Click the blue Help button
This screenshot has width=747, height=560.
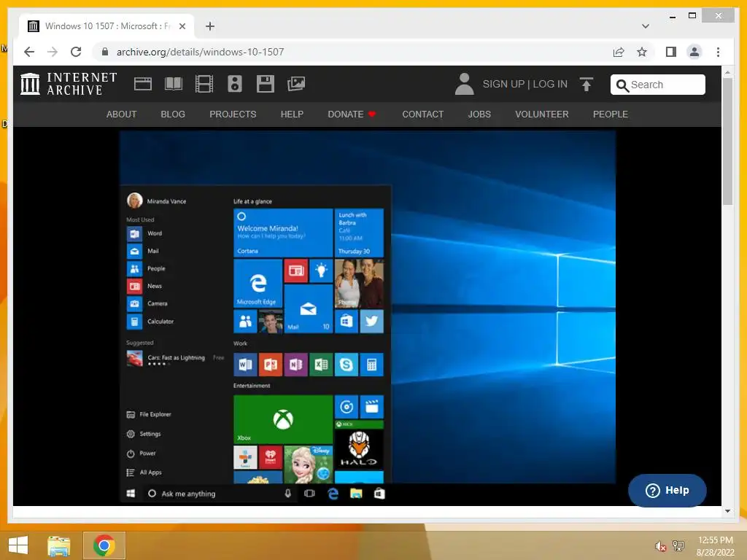coord(667,490)
